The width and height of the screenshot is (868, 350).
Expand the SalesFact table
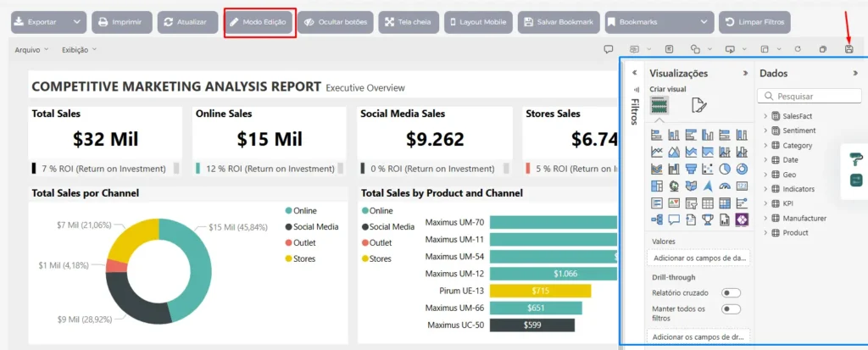765,116
